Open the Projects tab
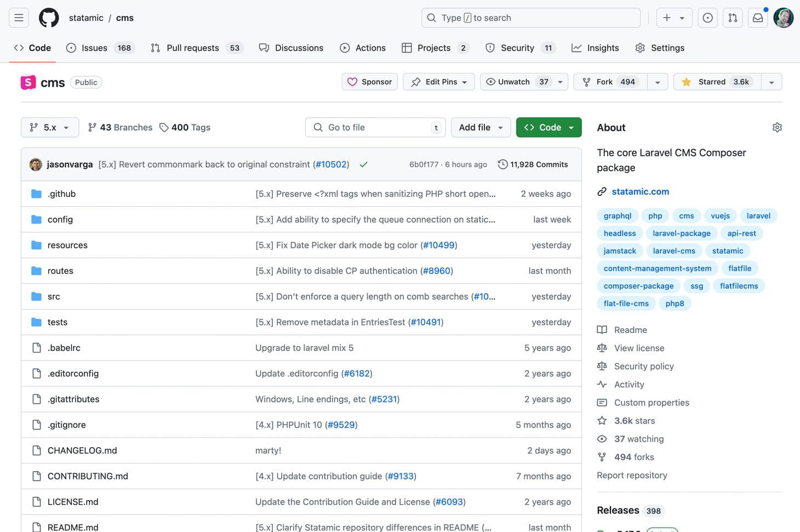This screenshot has height=532, width=800. point(437,48)
